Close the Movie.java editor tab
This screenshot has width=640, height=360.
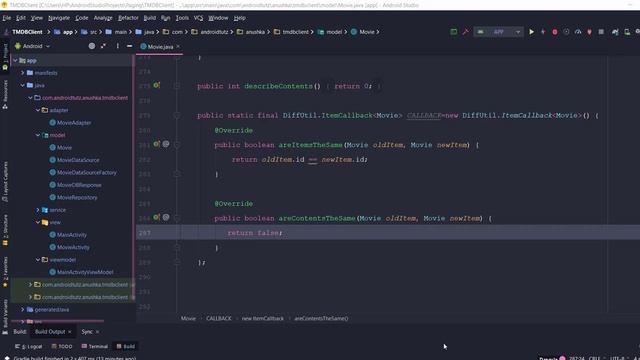pos(178,47)
